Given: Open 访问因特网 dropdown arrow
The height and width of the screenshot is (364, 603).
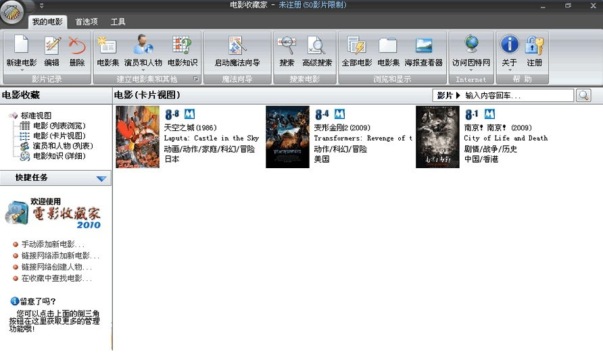Looking at the screenshot, I should point(471,70).
